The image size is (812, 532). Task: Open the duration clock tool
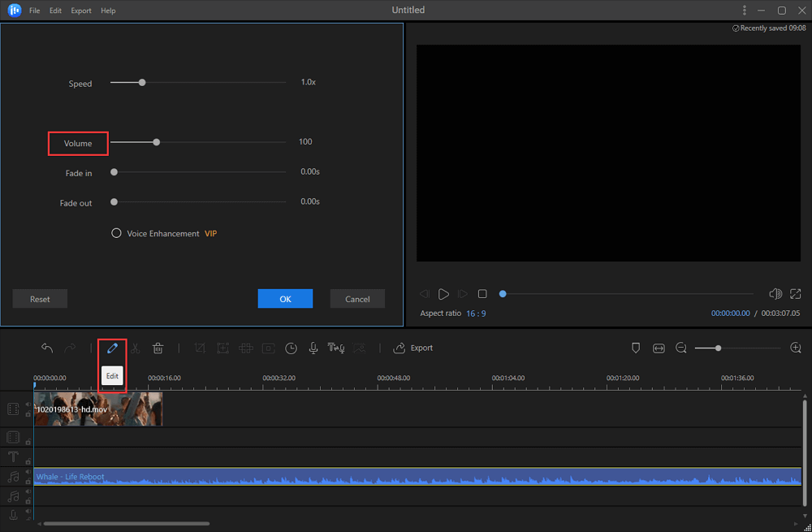click(x=291, y=348)
